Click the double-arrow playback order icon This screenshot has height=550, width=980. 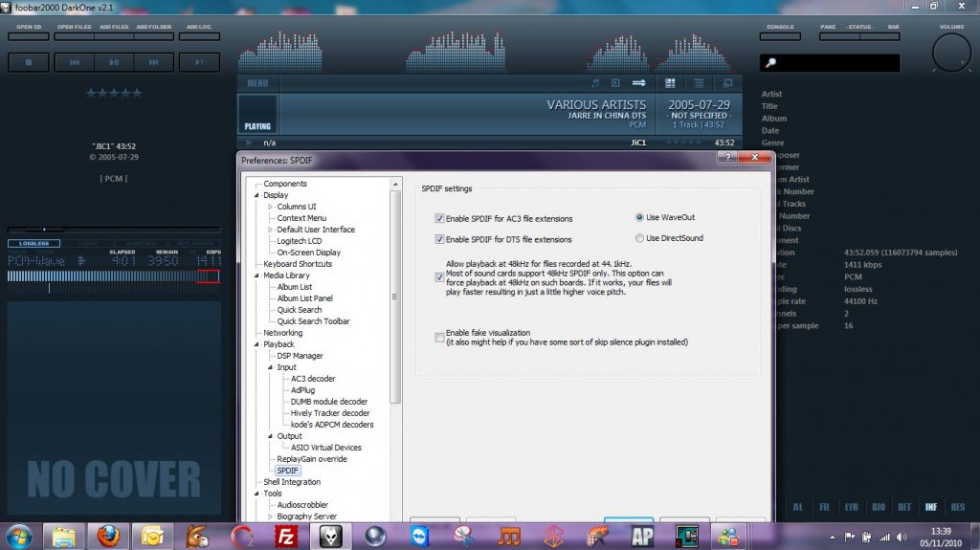(638, 83)
